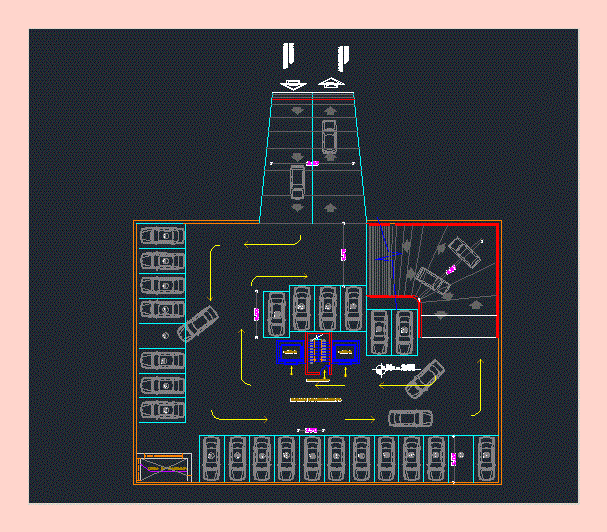Select the left blue elevator shaft
Screen dimensions: 607x532
pos(290,352)
